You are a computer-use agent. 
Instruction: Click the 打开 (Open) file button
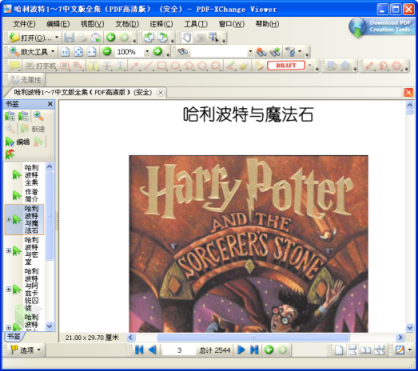[x=30, y=38]
